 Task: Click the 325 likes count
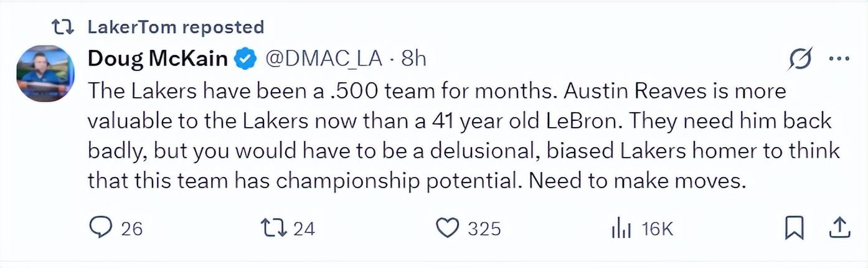pos(484,229)
